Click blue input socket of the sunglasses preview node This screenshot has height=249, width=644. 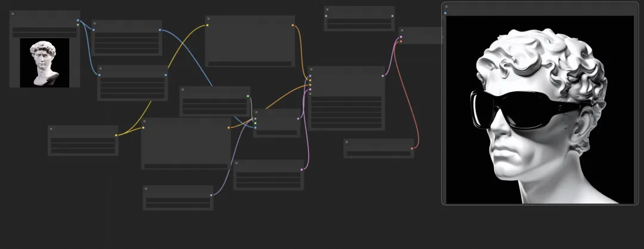445,13
